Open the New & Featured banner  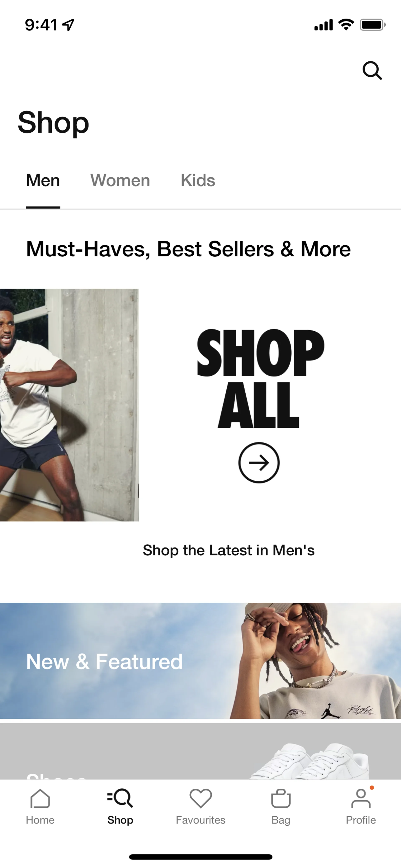(x=200, y=660)
